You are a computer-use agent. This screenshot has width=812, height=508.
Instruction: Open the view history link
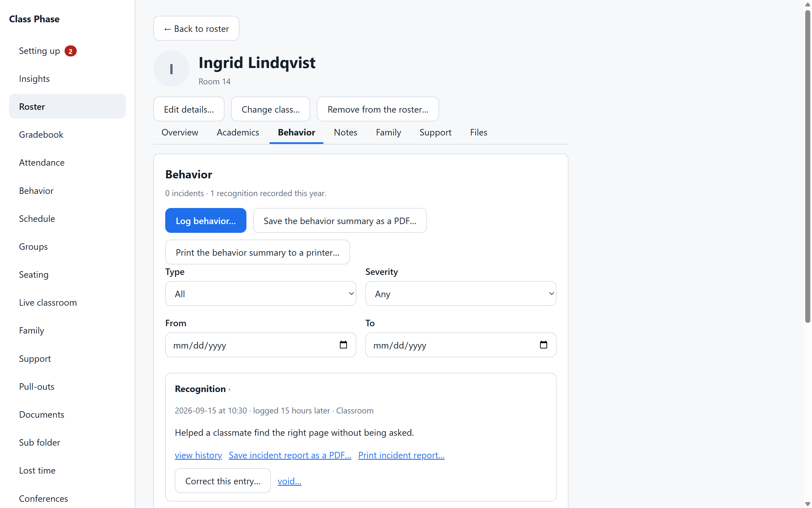click(x=198, y=455)
